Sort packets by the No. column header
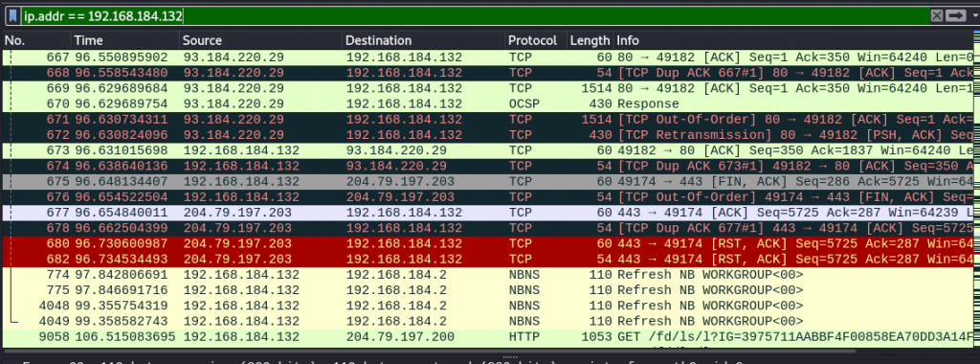980x364 pixels. (36, 40)
